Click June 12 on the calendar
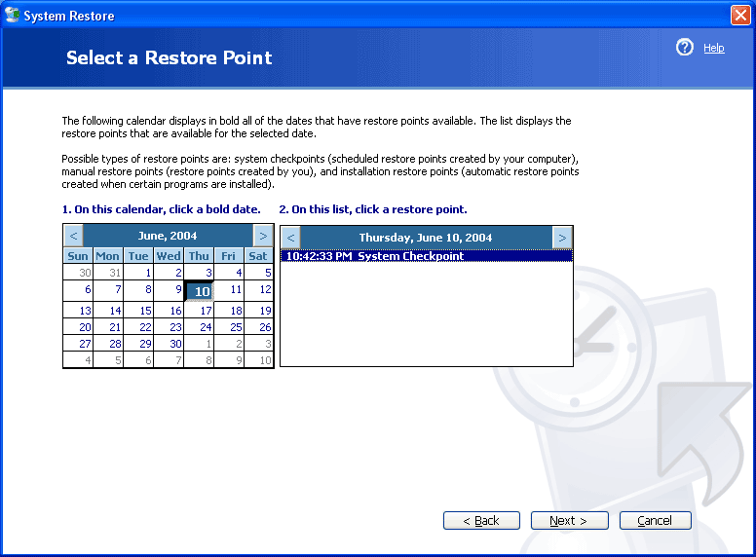The image size is (756, 557). pyautogui.click(x=259, y=291)
